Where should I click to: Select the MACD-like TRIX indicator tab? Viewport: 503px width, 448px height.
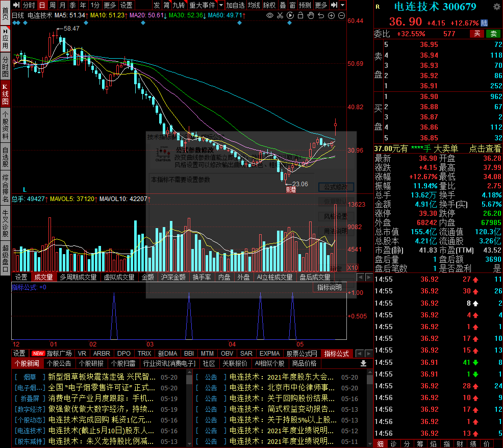(144, 353)
